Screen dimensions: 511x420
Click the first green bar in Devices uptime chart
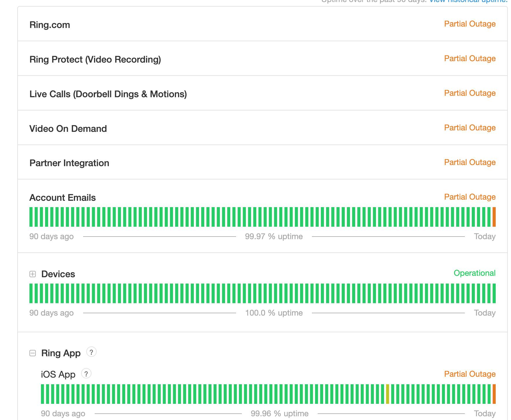point(31,293)
